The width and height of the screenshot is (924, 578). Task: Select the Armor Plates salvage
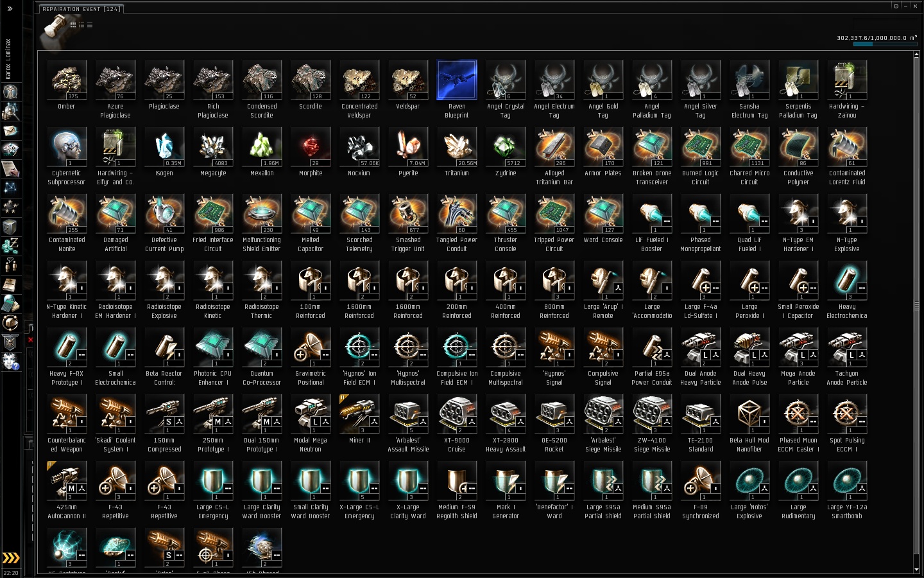click(x=603, y=152)
